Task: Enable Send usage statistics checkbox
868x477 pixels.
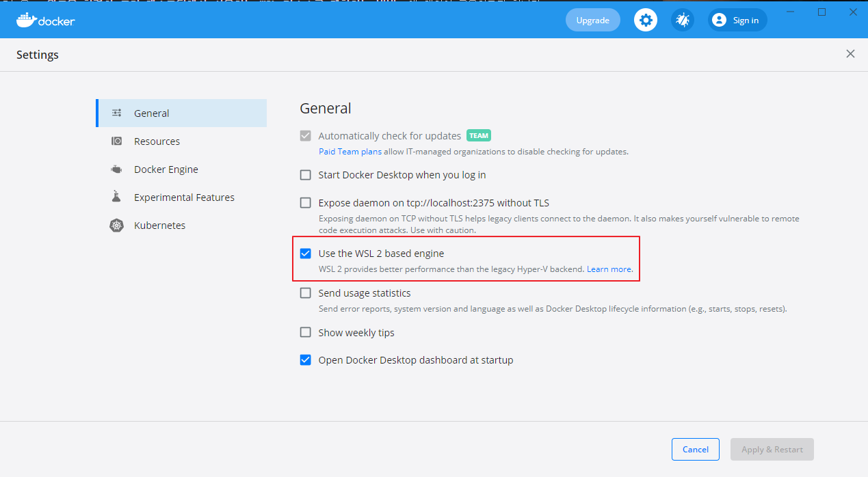Action: coord(306,293)
